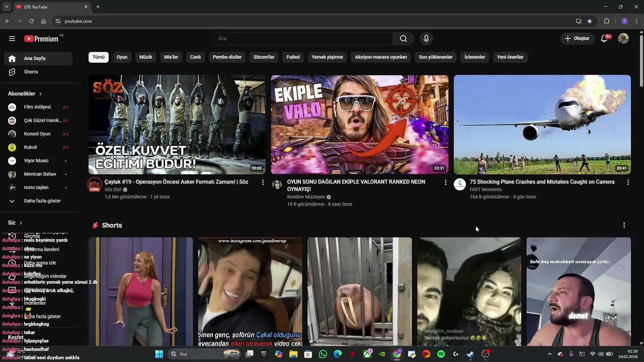The width and height of the screenshot is (644, 362).
Task: Select the Son yüklenenler chip
Action: (436, 57)
